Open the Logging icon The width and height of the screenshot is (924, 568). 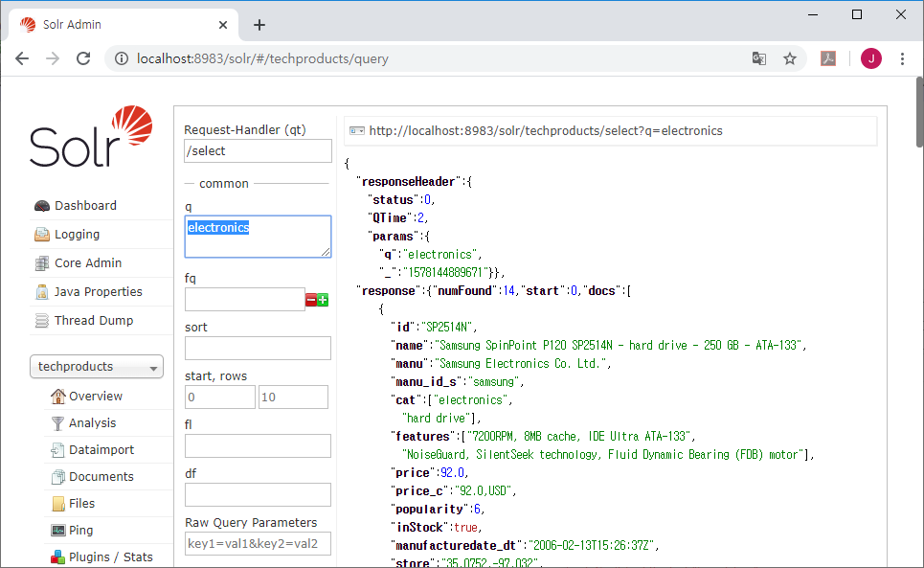click(42, 235)
